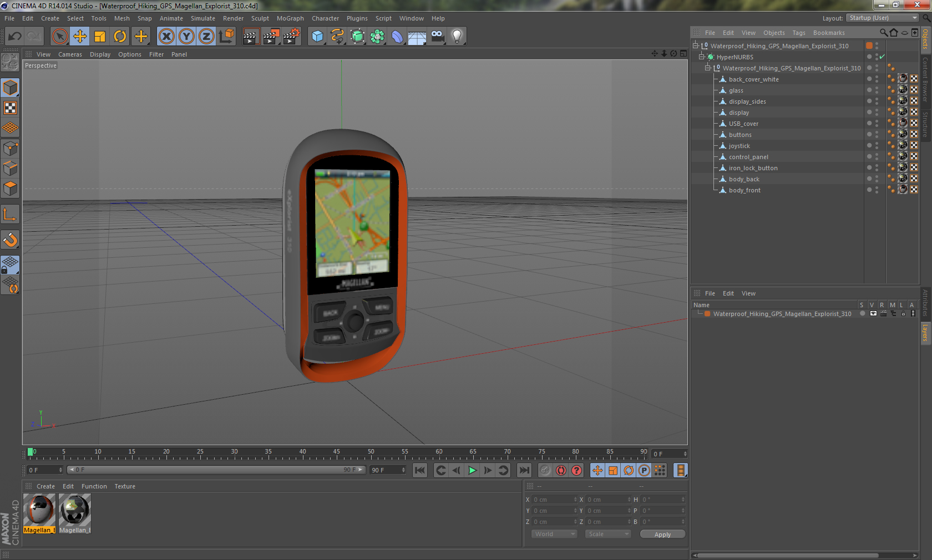Image resolution: width=932 pixels, height=560 pixels.
Task: Switch to Model mode in left palette
Action: pyautogui.click(x=10, y=88)
